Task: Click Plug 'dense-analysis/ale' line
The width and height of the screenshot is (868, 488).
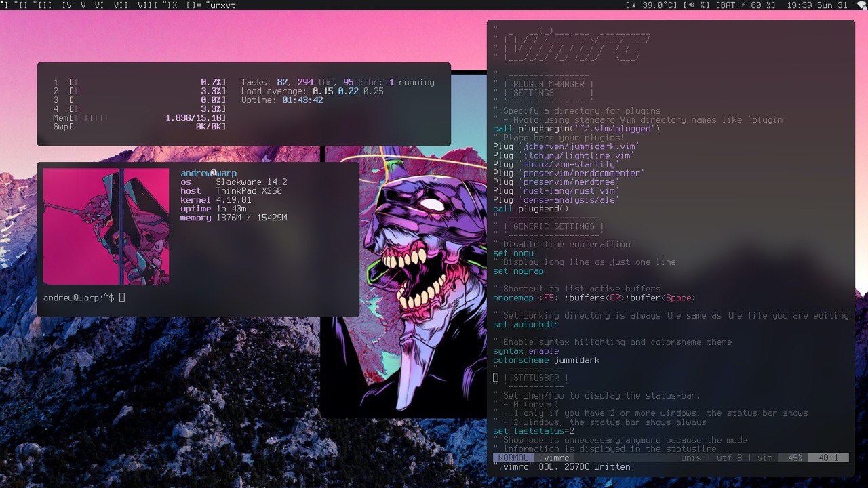Action: pyautogui.click(x=556, y=199)
